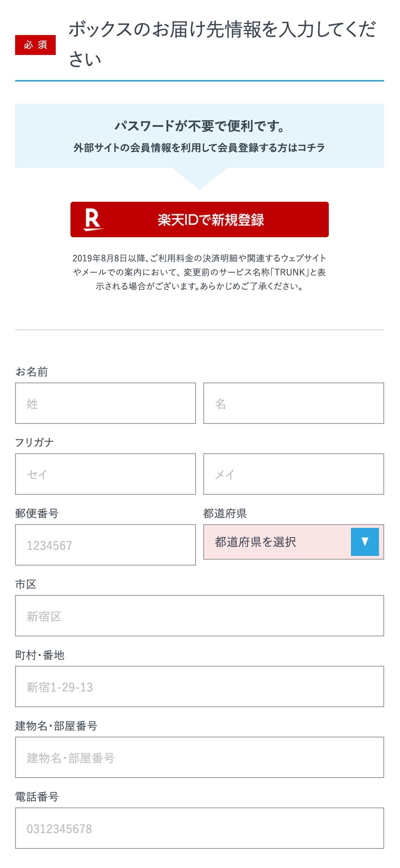
Task: Click the 2019年8月8日以降 notice paragraph
Action: [200, 272]
